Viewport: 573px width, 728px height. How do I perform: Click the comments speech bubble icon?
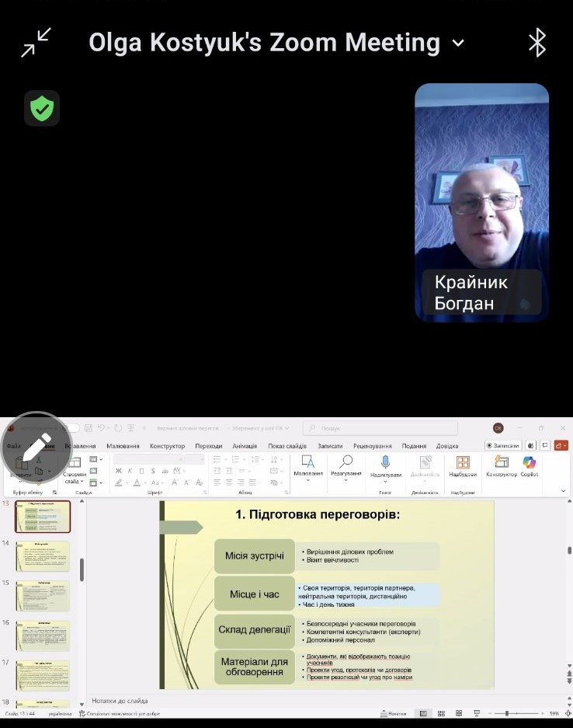tap(546, 445)
